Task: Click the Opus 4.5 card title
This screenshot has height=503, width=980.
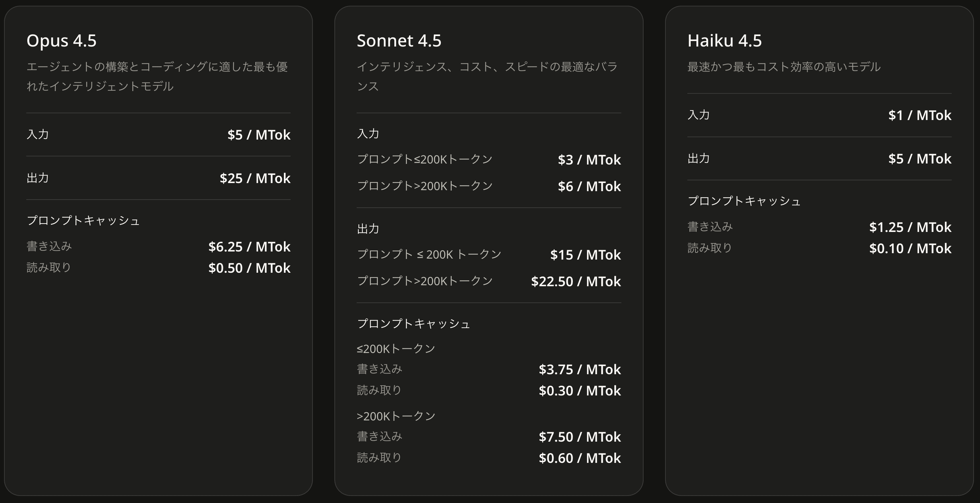Action: (61, 40)
